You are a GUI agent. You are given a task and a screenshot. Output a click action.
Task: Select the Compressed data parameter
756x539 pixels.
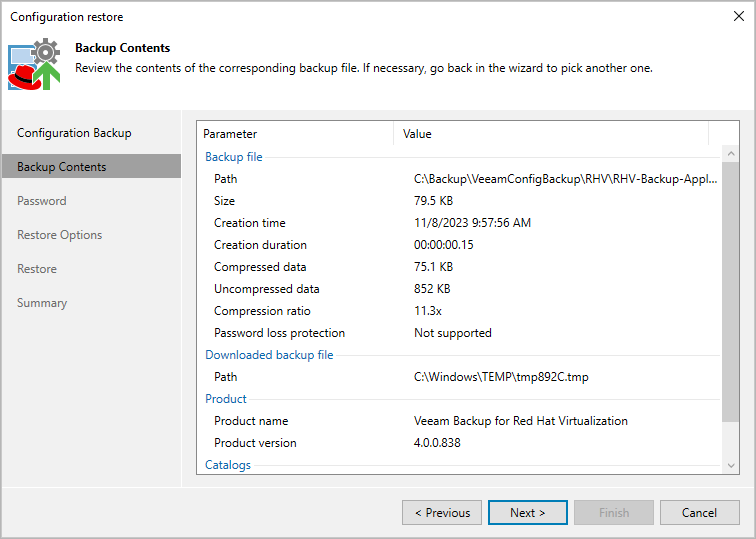pyautogui.click(x=260, y=267)
